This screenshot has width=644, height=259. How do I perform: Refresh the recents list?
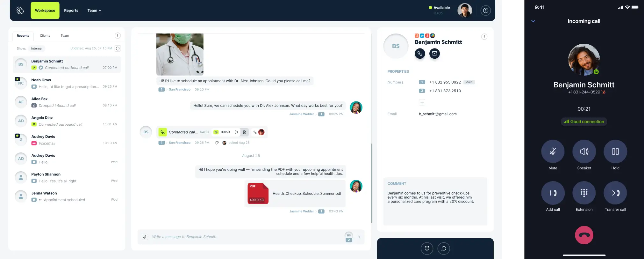(x=118, y=48)
